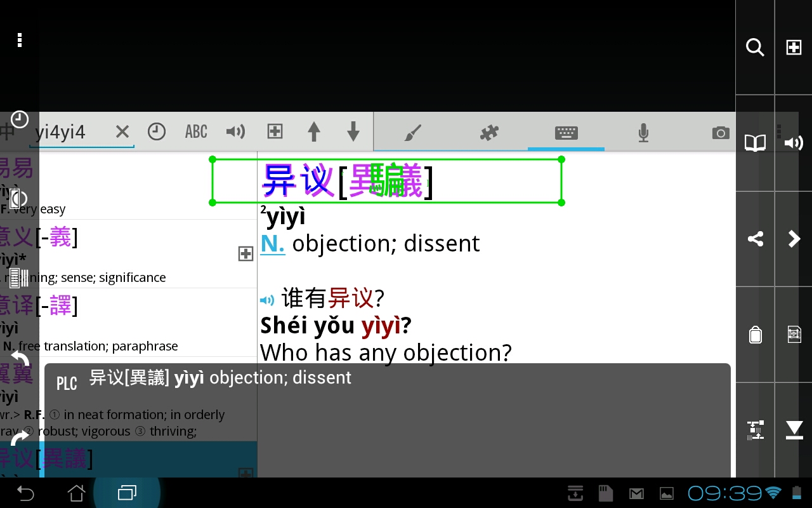Open the 09:39 clock in status bar
Screen dimensions: 812x508
[724, 493]
